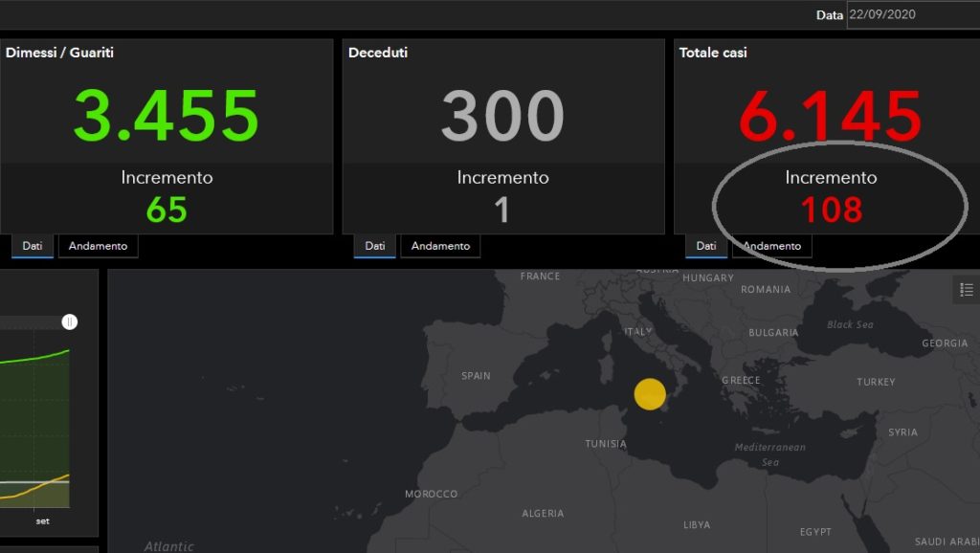Click the Data date field showing 22/09/2020
980x553 pixels.
[x=912, y=15]
